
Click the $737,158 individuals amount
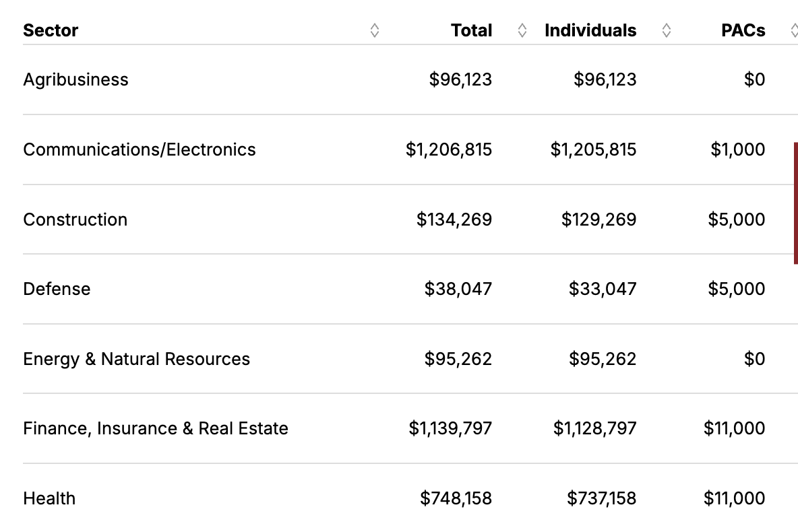[601, 498]
